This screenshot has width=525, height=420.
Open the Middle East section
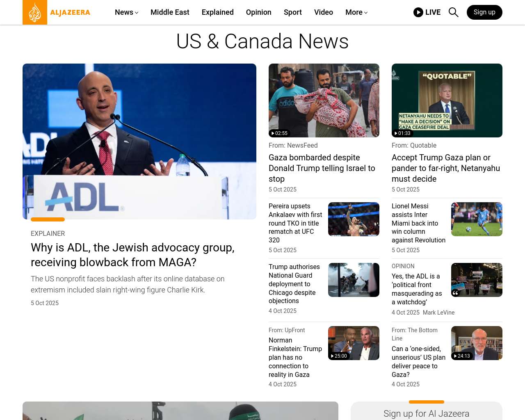pyautogui.click(x=170, y=12)
